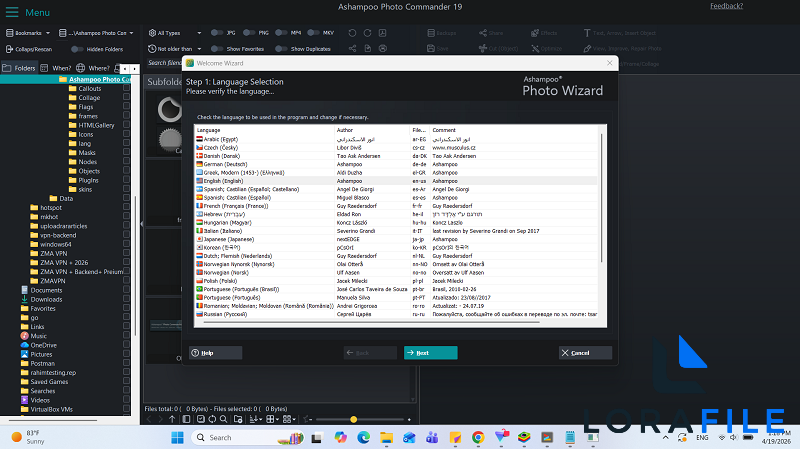The height and width of the screenshot is (449, 800).
Task: Open the Ashampoo Photo Con path dropdown
Action: tap(96, 33)
